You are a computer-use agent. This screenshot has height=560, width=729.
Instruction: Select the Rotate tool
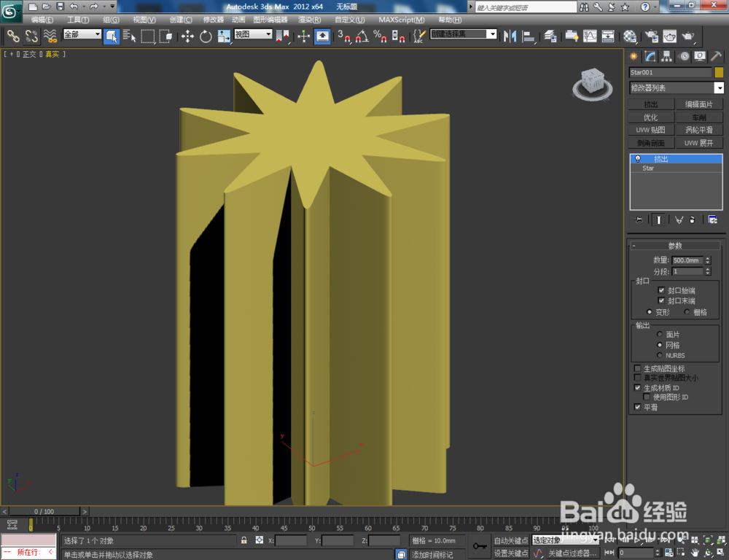pos(206,36)
